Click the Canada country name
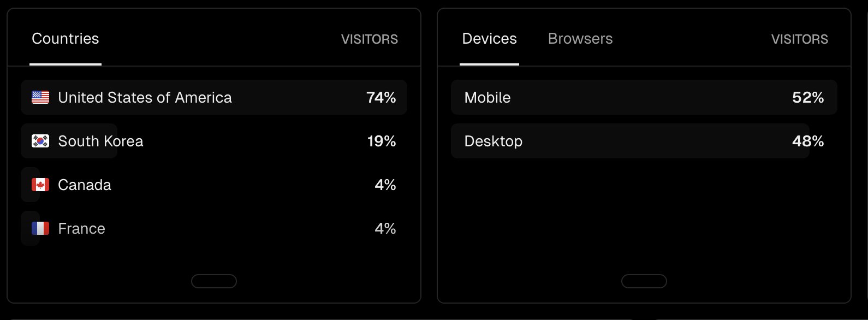 [x=85, y=185]
